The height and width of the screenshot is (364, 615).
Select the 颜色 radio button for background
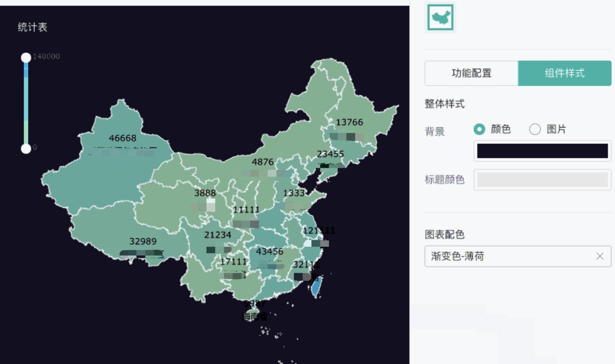(x=479, y=129)
